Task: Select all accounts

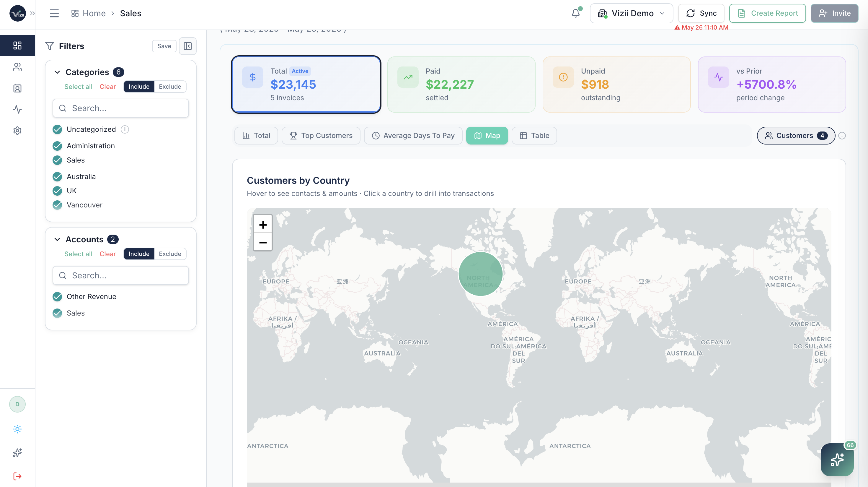Action: coord(78,254)
